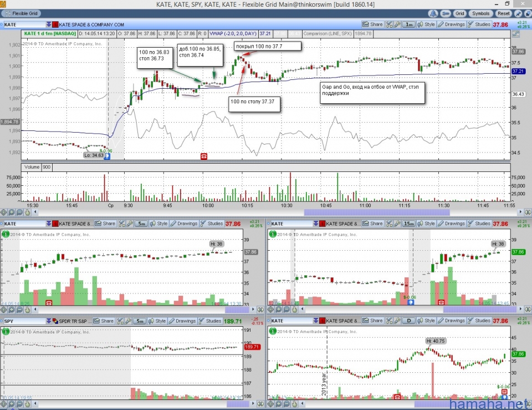
Task: Click red clock icon in main chart header
Action: [55, 24]
